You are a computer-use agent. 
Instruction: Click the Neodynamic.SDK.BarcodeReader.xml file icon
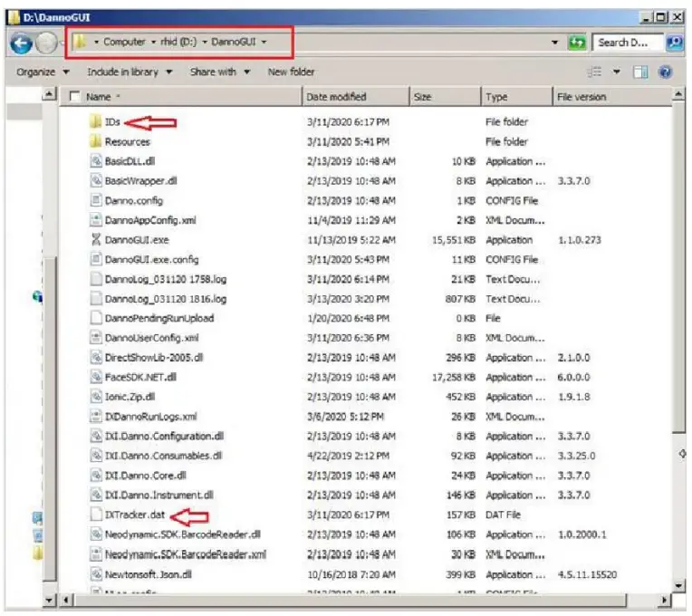pos(95,554)
